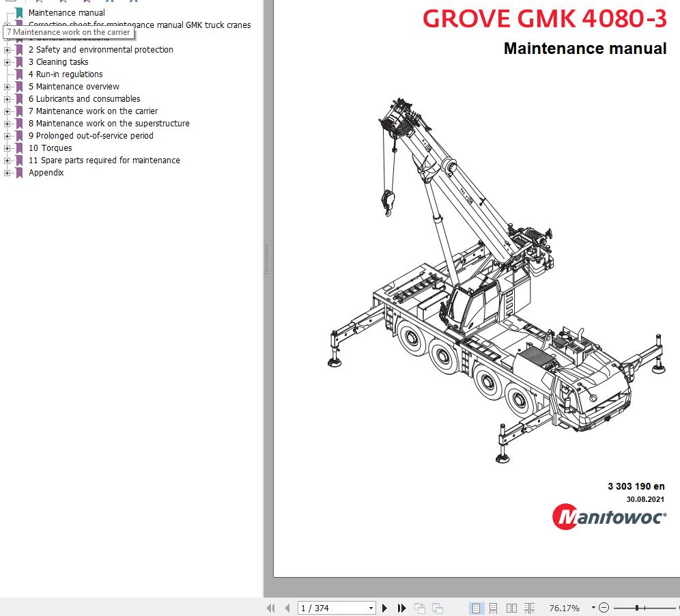Image resolution: width=680 pixels, height=616 pixels.
Task: Jump to the last page
Action: [x=401, y=608]
